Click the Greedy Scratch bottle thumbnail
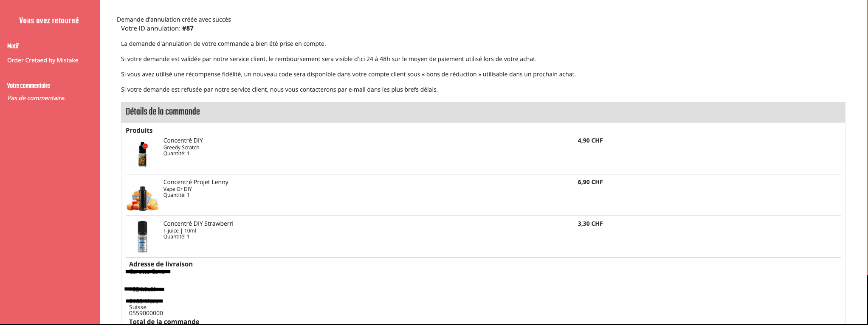 point(143,154)
